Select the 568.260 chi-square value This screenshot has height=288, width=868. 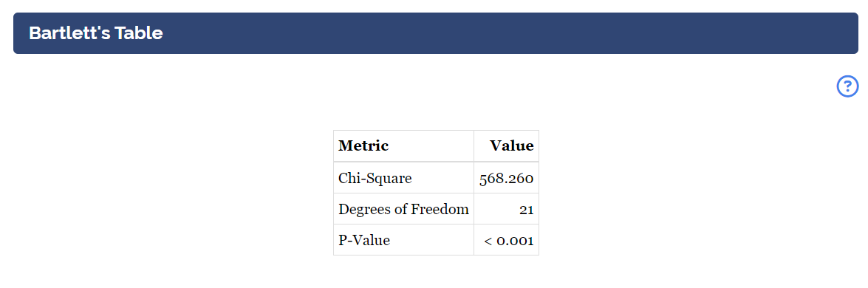[507, 179]
